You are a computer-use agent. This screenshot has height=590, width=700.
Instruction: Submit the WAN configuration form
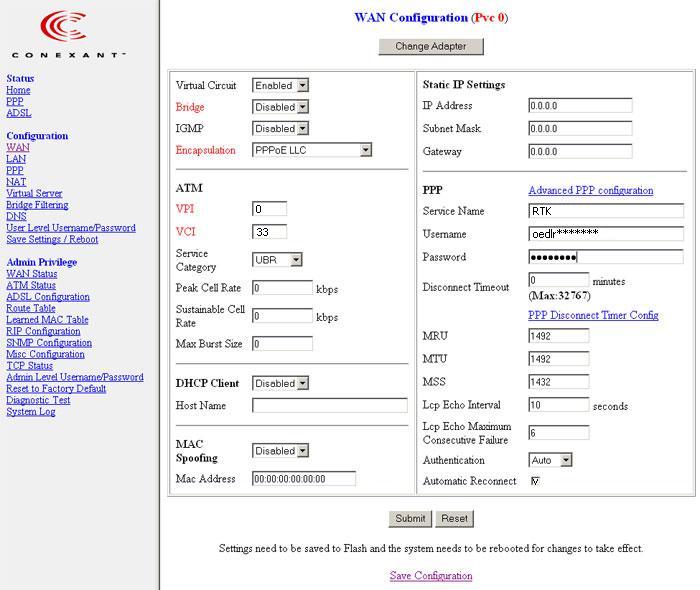(x=410, y=519)
